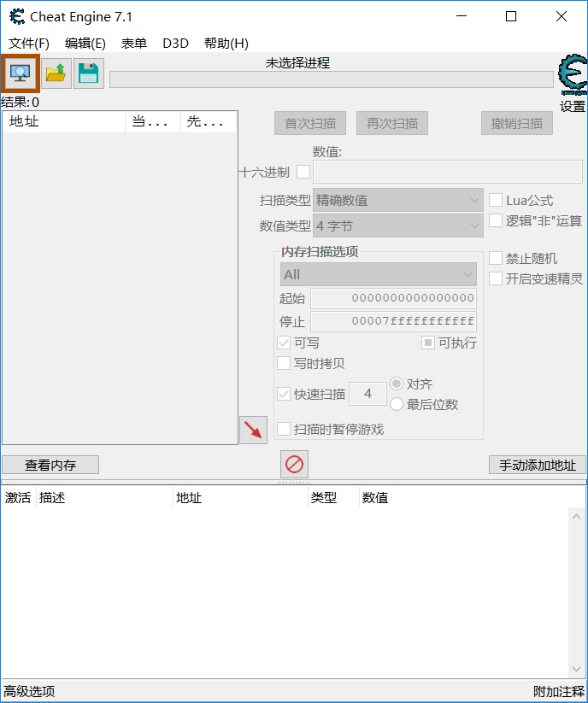
Task: Open a cheat table via folder icon
Action: 56,73
